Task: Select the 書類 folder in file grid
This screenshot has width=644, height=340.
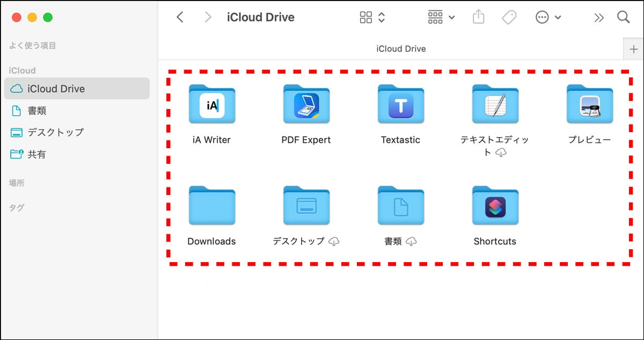Action: [x=401, y=206]
